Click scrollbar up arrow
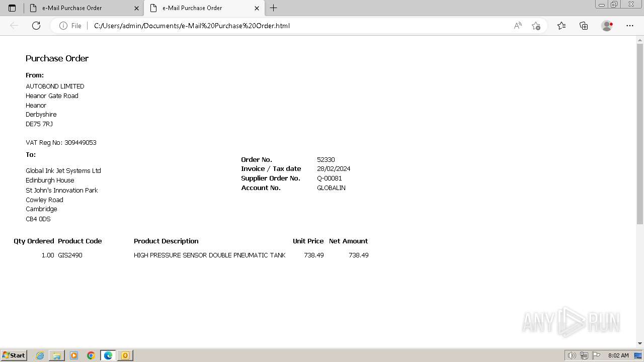644x362 pixels. pos(640,40)
